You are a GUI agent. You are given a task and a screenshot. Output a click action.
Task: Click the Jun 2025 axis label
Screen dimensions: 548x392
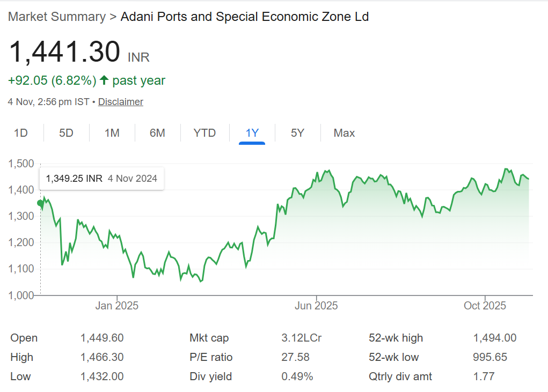317,306
